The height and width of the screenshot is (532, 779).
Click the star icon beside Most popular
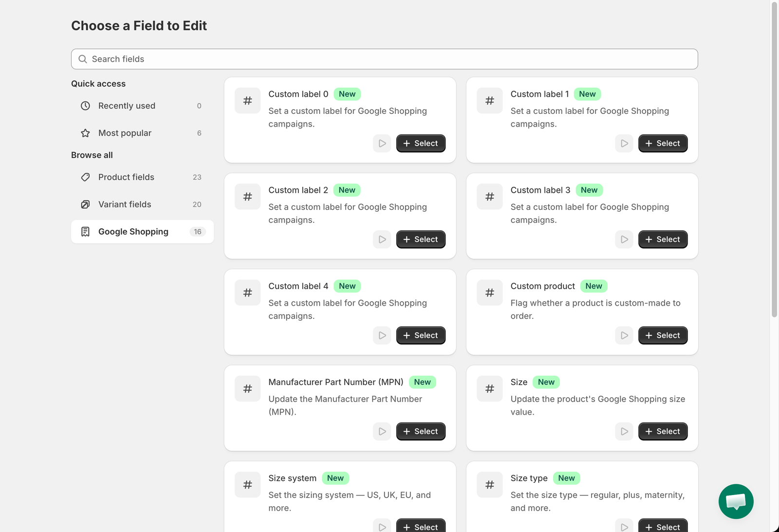(x=85, y=133)
